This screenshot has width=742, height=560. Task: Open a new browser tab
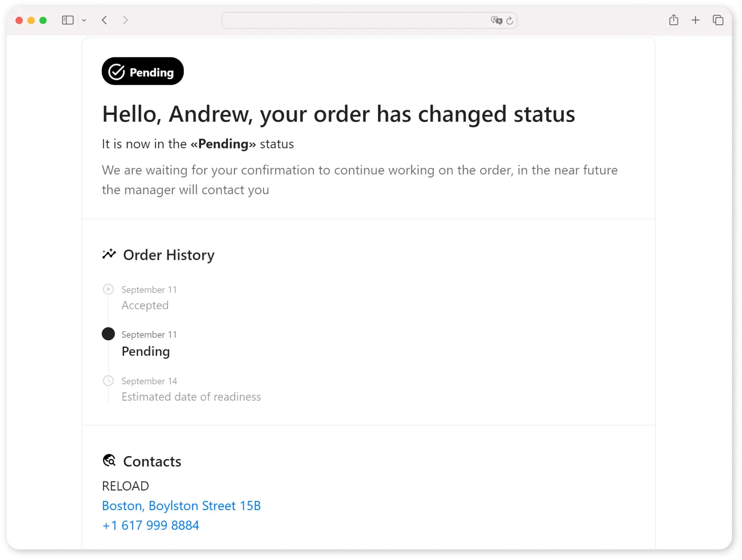pos(695,20)
